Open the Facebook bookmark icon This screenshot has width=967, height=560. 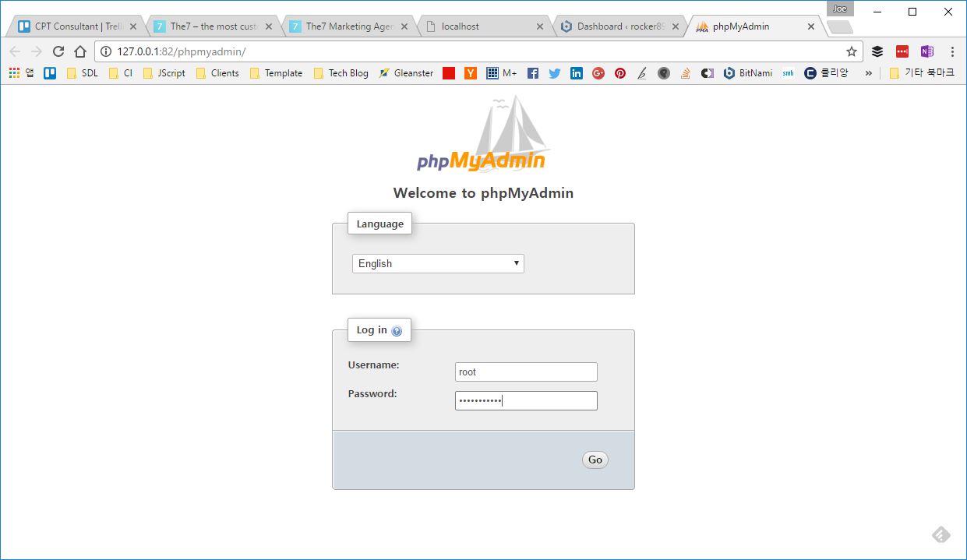coord(533,73)
